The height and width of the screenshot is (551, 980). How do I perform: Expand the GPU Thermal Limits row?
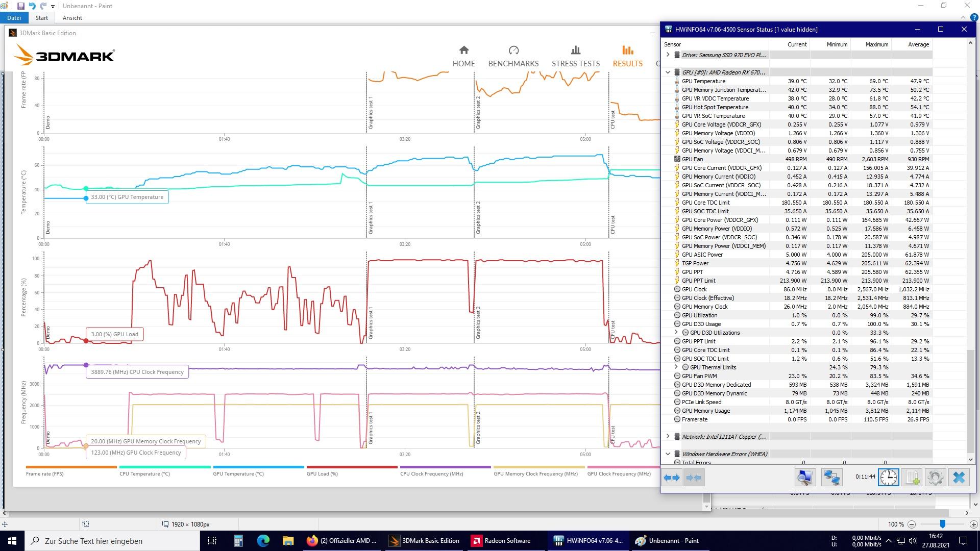pos(676,367)
